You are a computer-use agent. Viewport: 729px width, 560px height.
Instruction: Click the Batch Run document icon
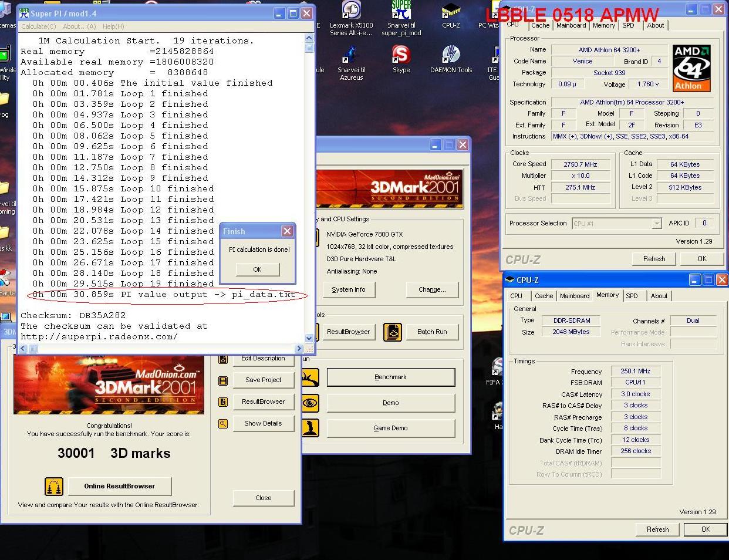[393, 332]
